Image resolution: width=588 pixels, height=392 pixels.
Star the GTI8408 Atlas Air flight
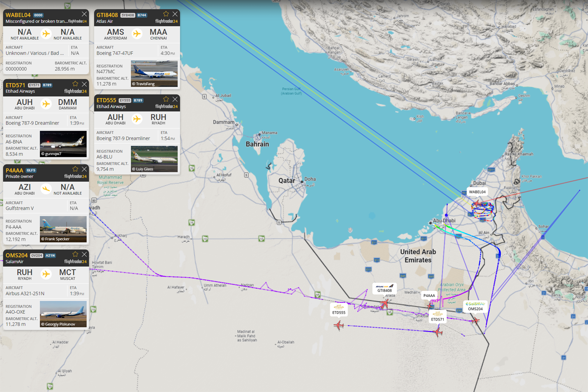tap(166, 14)
